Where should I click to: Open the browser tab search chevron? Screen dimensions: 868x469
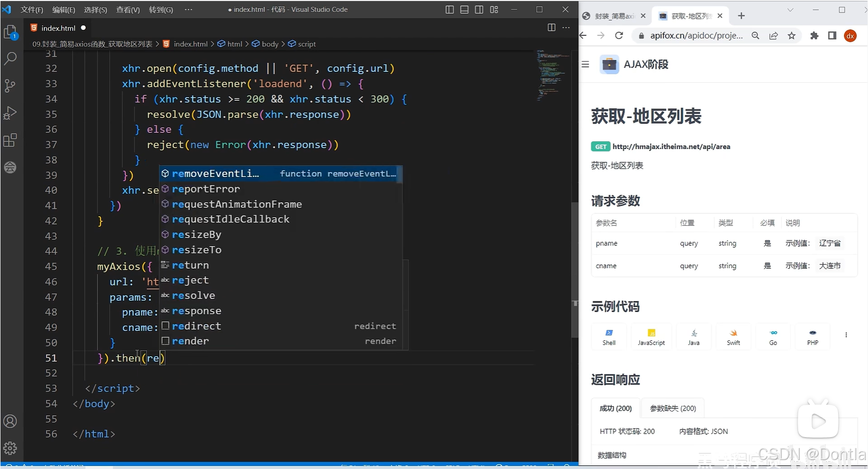click(x=790, y=10)
